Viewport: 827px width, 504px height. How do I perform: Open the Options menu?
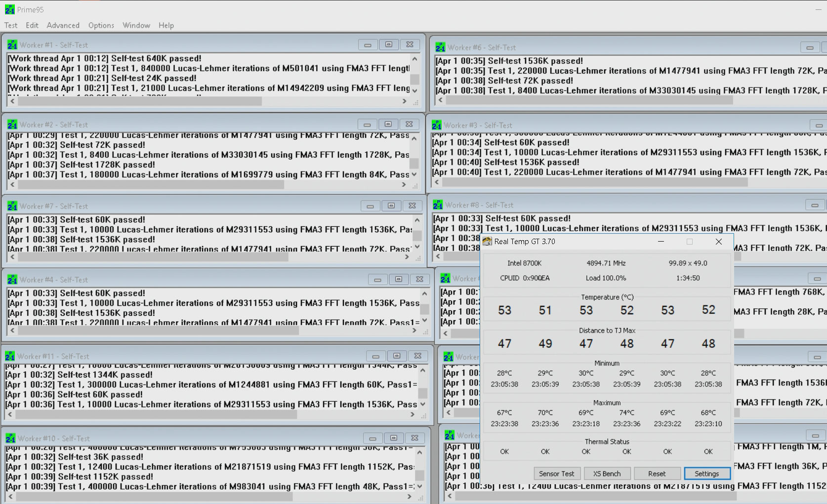(x=101, y=25)
